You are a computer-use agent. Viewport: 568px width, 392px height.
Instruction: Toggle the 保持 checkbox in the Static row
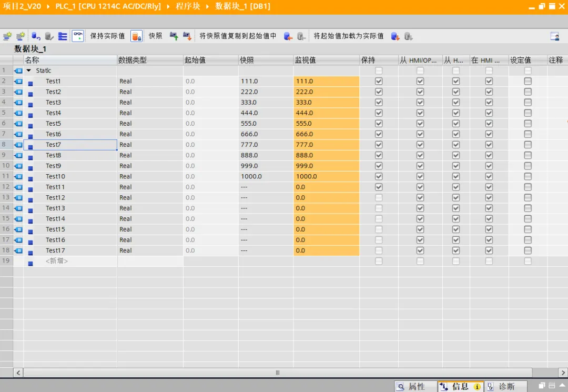(379, 71)
